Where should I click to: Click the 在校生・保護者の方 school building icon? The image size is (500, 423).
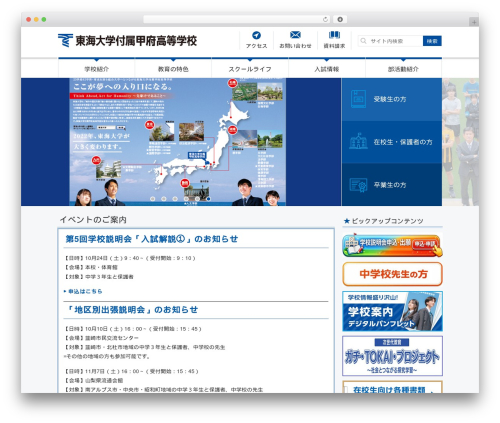pyautogui.click(x=358, y=141)
